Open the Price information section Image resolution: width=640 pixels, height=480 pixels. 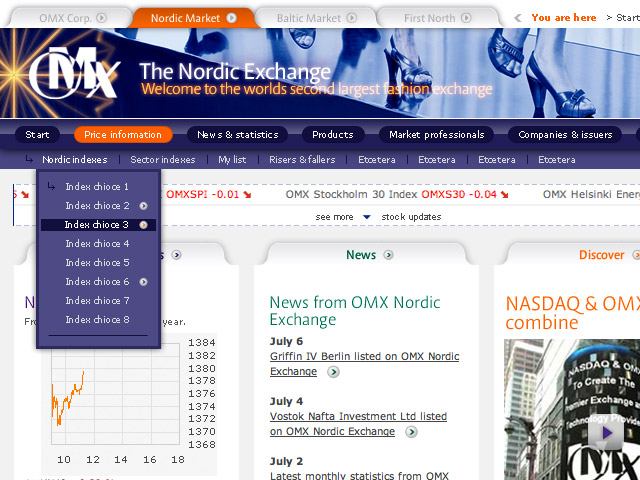tap(123, 135)
